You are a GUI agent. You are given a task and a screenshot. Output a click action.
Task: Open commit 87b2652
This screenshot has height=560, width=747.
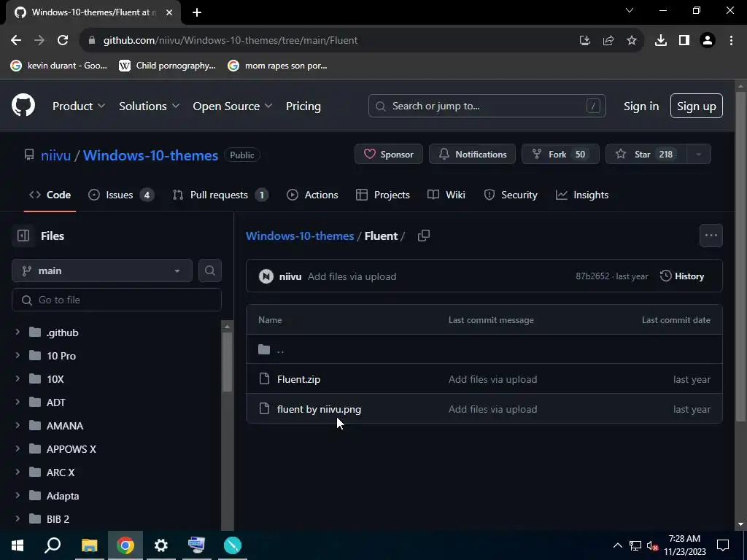point(592,276)
